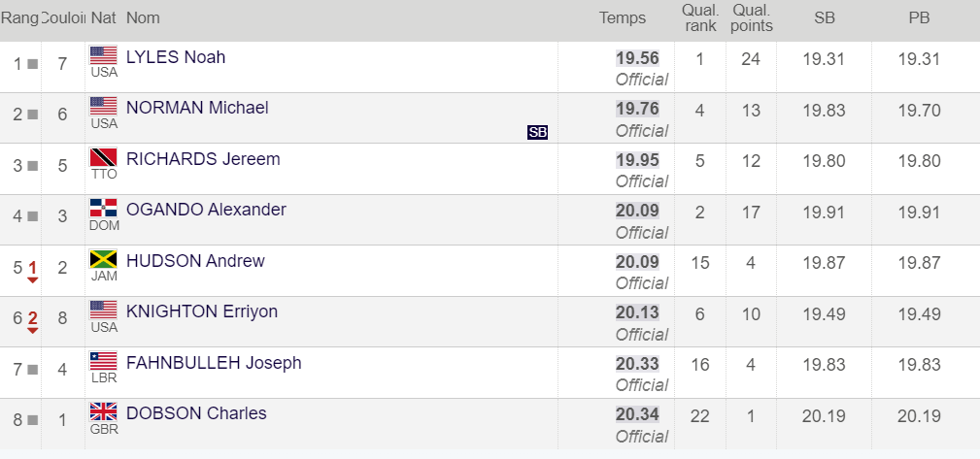980x459 pixels.
Task: Open DOBSON Charles athlete link
Action: point(196,413)
